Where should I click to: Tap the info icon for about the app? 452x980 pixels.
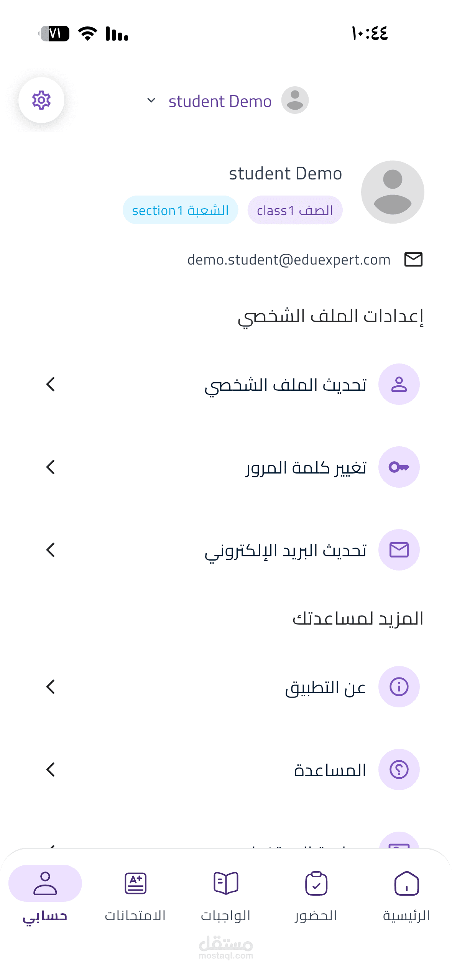pos(399,687)
